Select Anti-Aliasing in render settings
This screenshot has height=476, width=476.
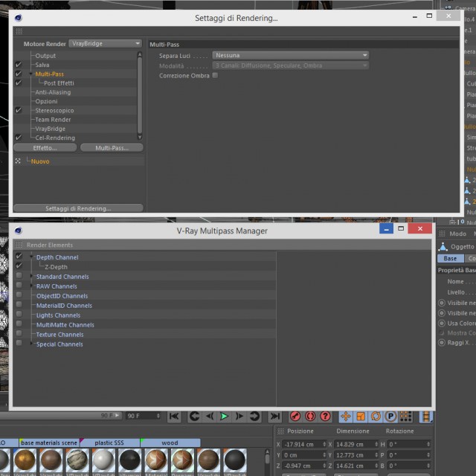pyautogui.click(x=53, y=92)
